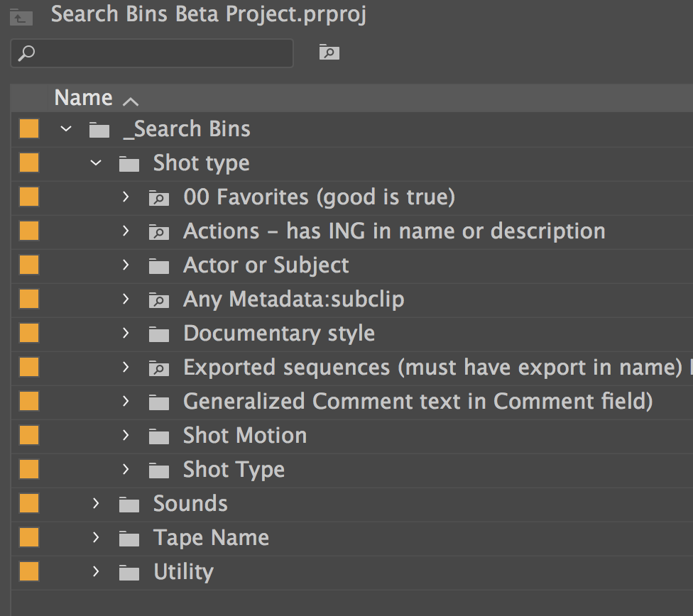Image resolution: width=693 pixels, height=616 pixels.
Task: Select the '_Search Bins' row name
Action: [x=187, y=129]
